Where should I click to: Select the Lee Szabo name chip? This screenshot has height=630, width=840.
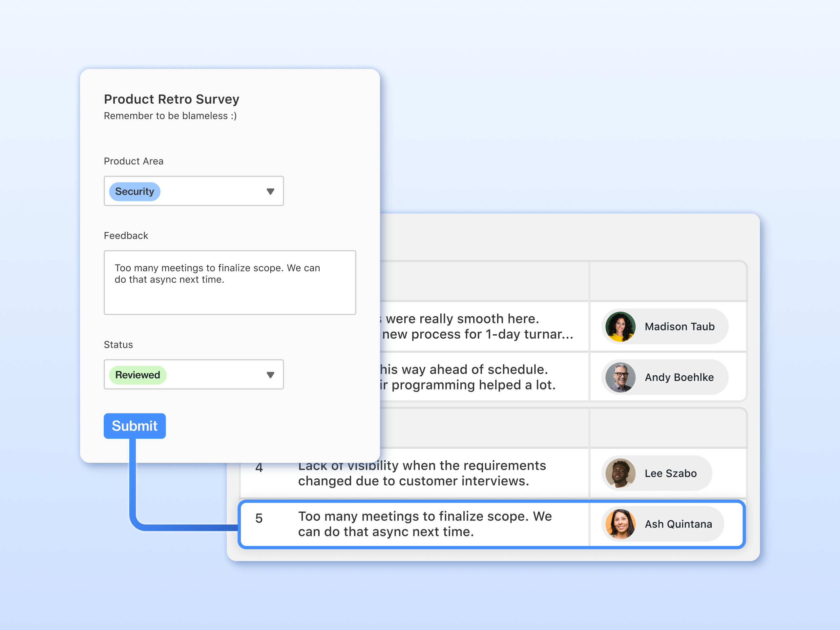pos(670,473)
